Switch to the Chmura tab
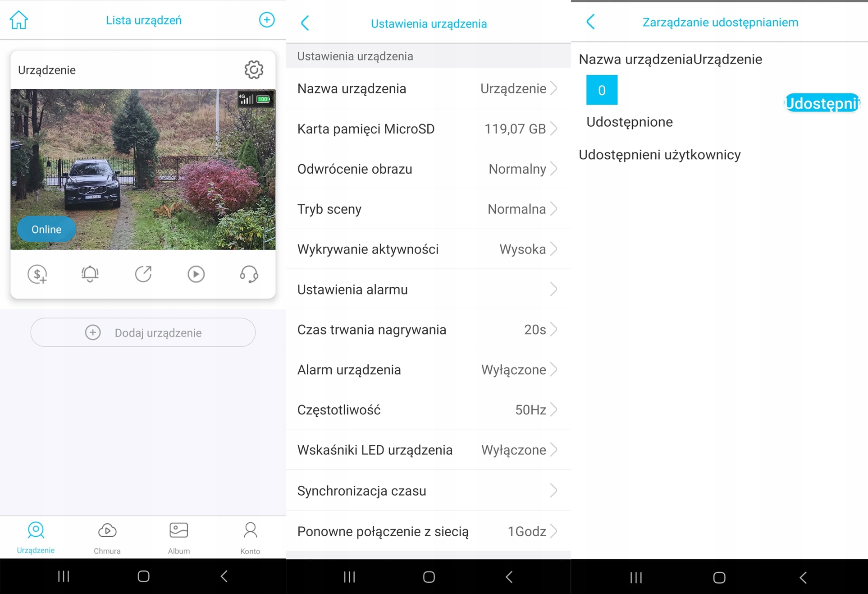The image size is (868, 594). click(x=107, y=538)
